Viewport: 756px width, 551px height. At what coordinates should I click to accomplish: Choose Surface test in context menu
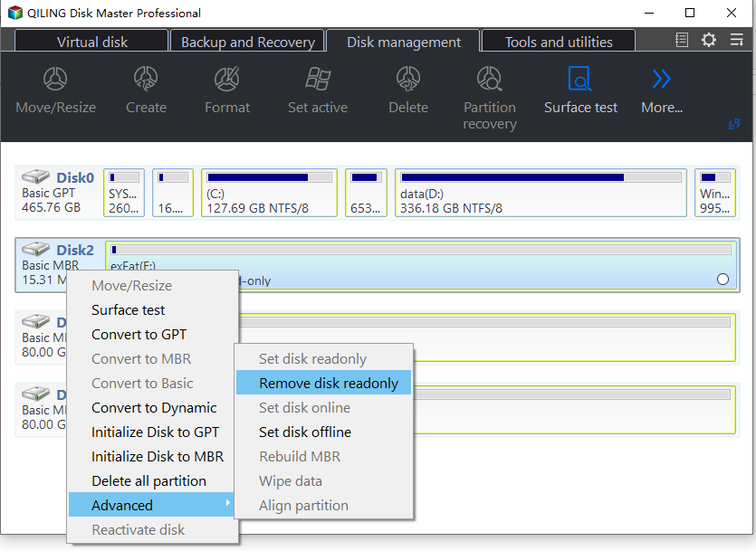[153, 309]
